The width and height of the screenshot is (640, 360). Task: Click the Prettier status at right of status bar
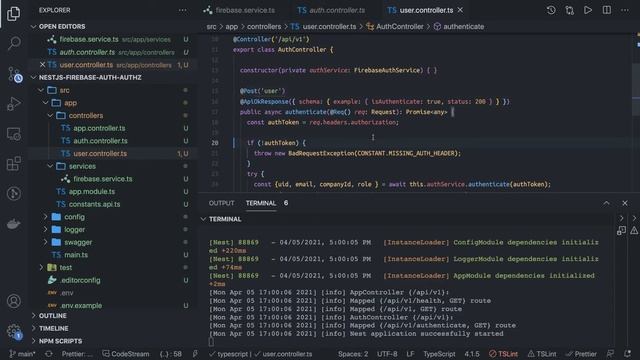581,354
